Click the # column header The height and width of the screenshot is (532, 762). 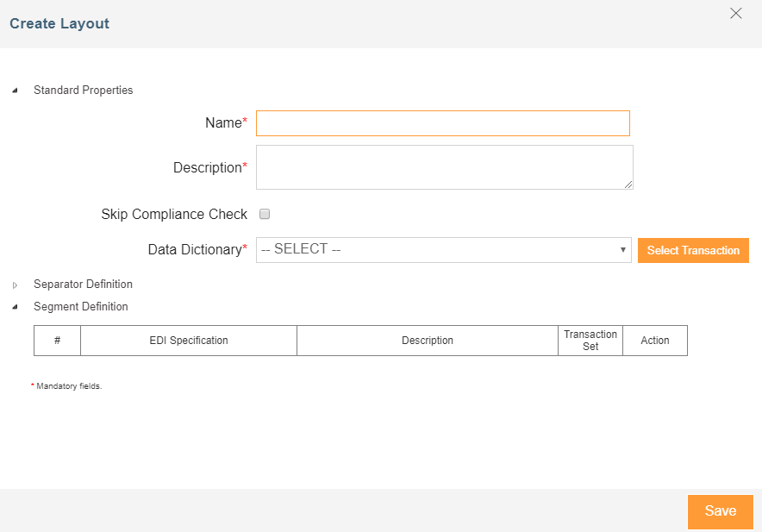[58, 341]
